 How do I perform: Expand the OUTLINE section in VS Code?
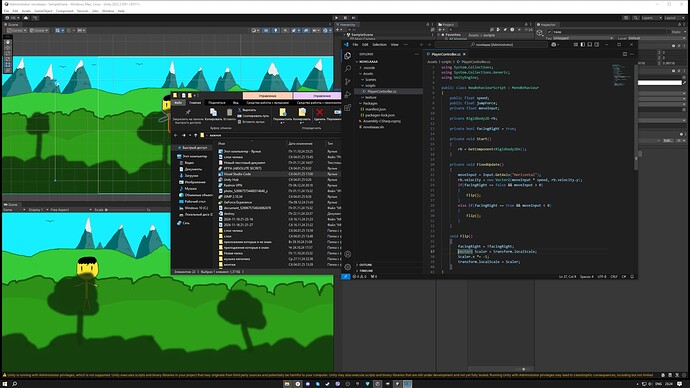tap(366, 265)
